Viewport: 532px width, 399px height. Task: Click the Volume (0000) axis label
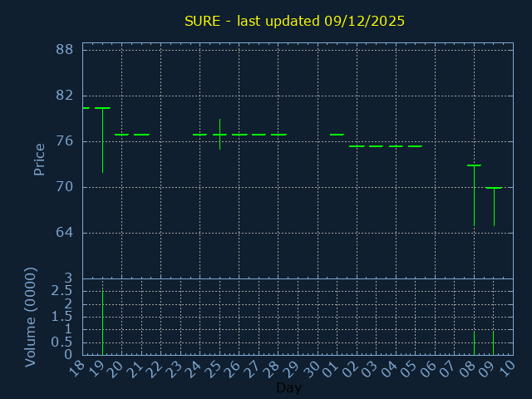coord(31,317)
